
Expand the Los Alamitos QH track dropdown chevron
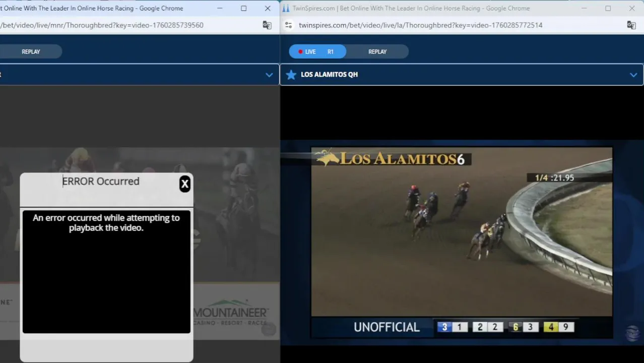[x=633, y=75]
